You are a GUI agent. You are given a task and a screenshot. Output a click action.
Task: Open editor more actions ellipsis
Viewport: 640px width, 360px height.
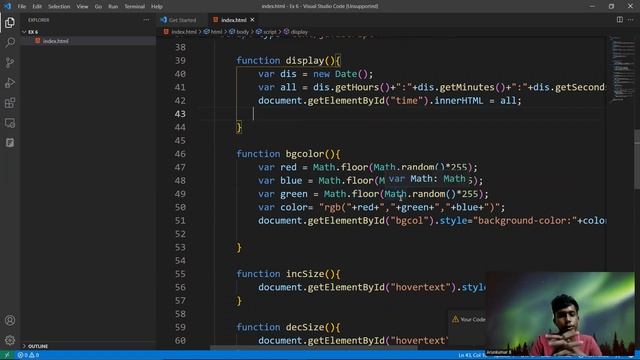pyautogui.click(x=631, y=20)
